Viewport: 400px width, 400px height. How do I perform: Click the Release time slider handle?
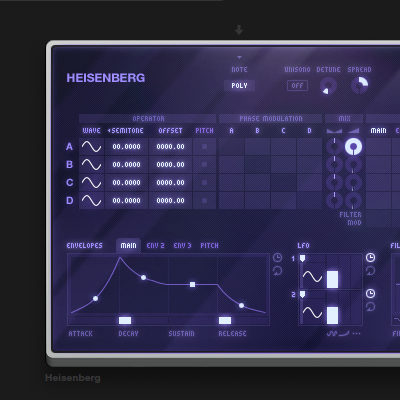coord(225,321)
